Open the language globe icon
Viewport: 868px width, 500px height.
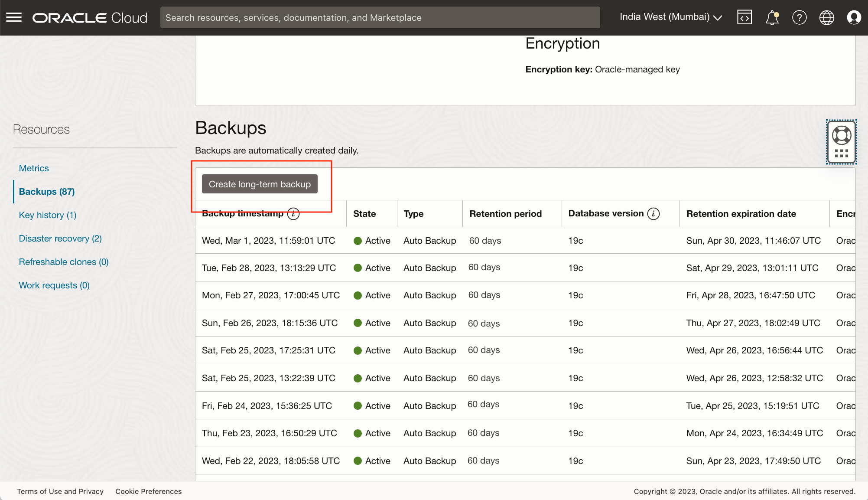[x=826, y=17]
